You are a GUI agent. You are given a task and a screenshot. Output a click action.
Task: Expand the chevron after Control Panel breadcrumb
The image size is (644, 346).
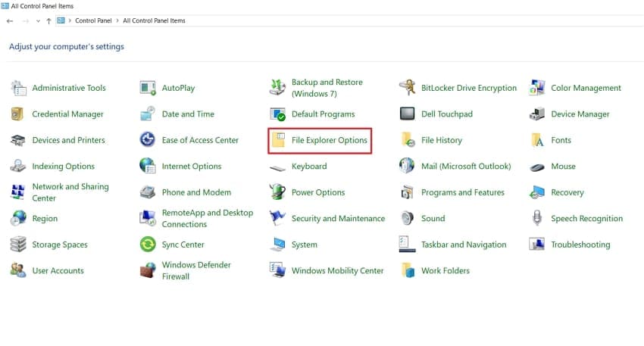pos(117,20)
